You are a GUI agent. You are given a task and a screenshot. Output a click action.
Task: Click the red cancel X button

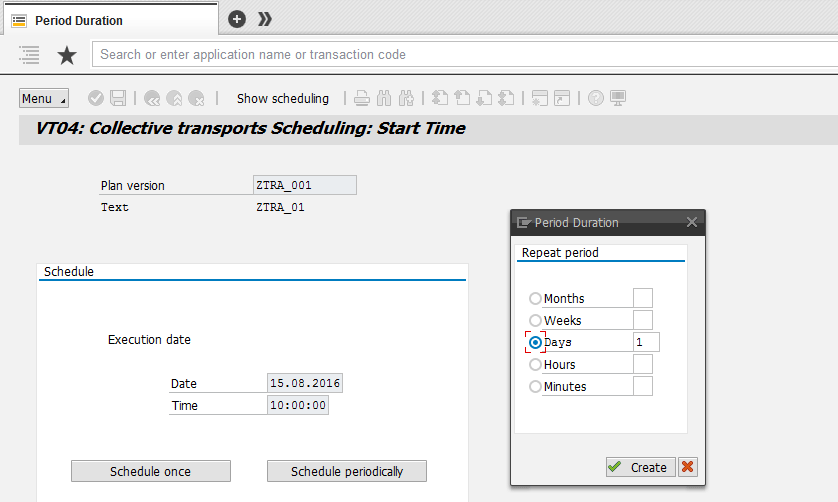(687, 467)
